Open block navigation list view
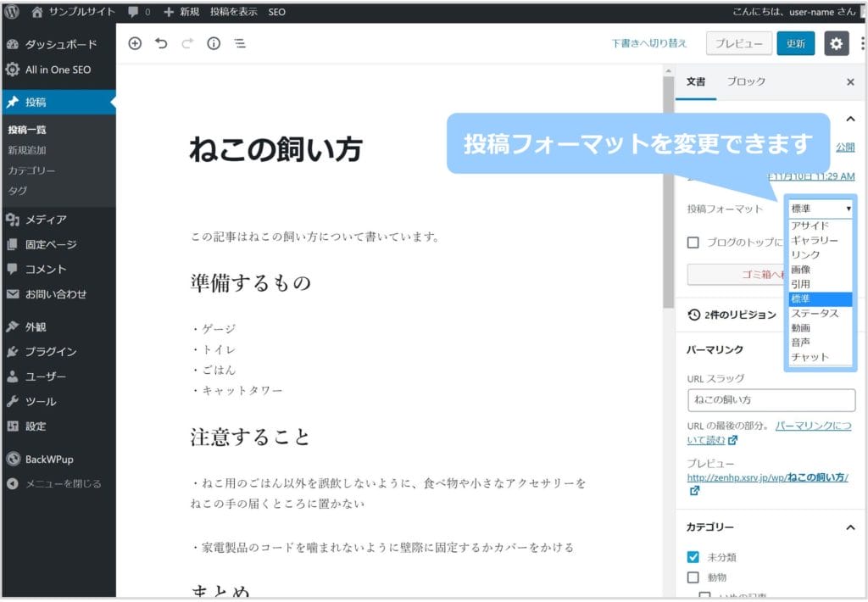Screen dimensions: 868x602 tap(240, 43)
